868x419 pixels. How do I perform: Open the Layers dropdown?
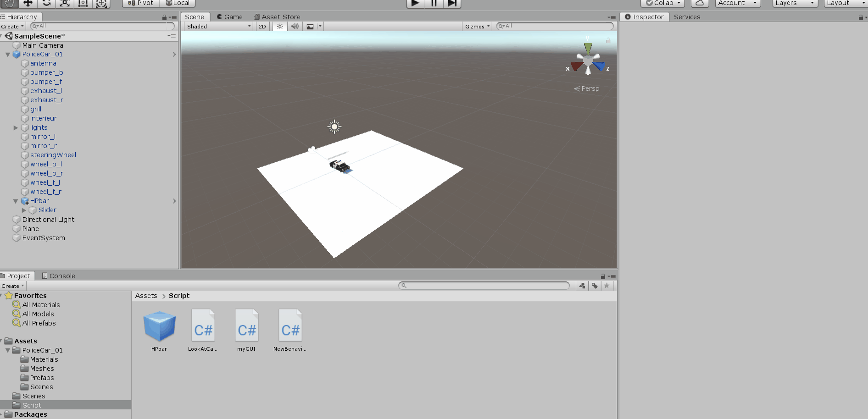[x=795, y=3]
